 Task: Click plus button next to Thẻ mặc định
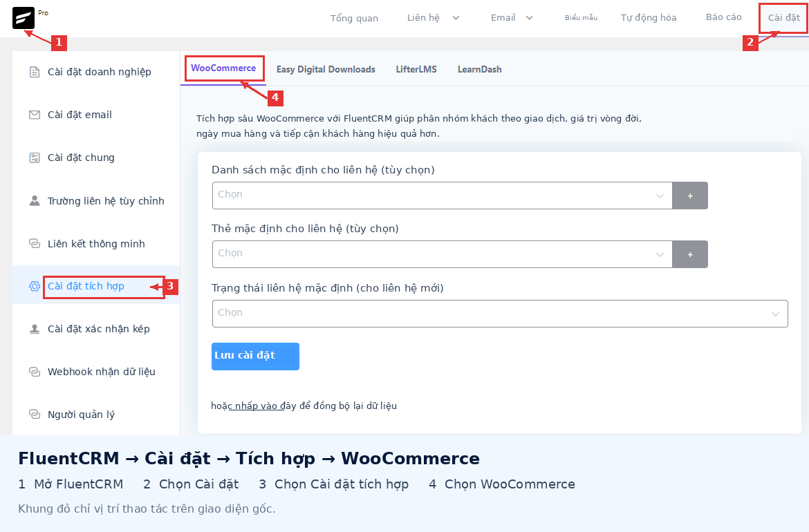click(x=690, y=254)
